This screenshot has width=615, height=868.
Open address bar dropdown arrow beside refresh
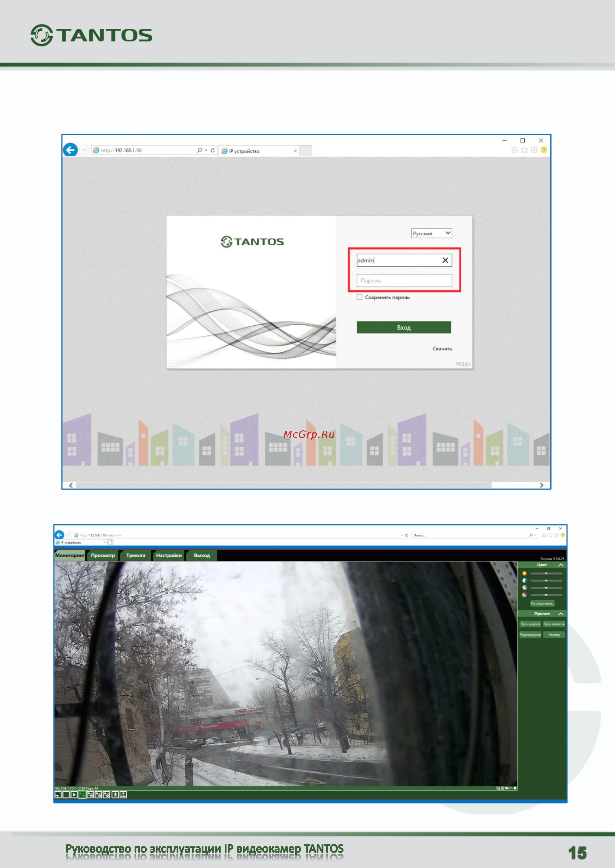402,535
